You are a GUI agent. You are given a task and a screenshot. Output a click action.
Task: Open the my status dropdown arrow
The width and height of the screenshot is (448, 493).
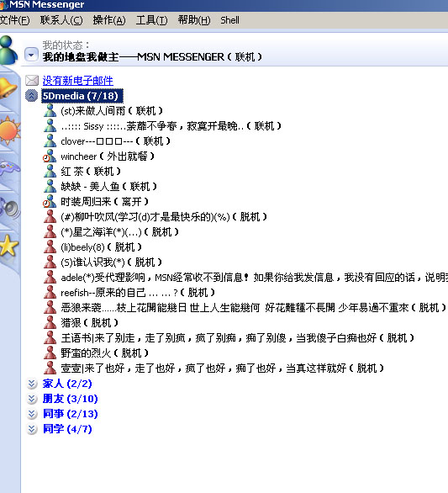(31, 56)
